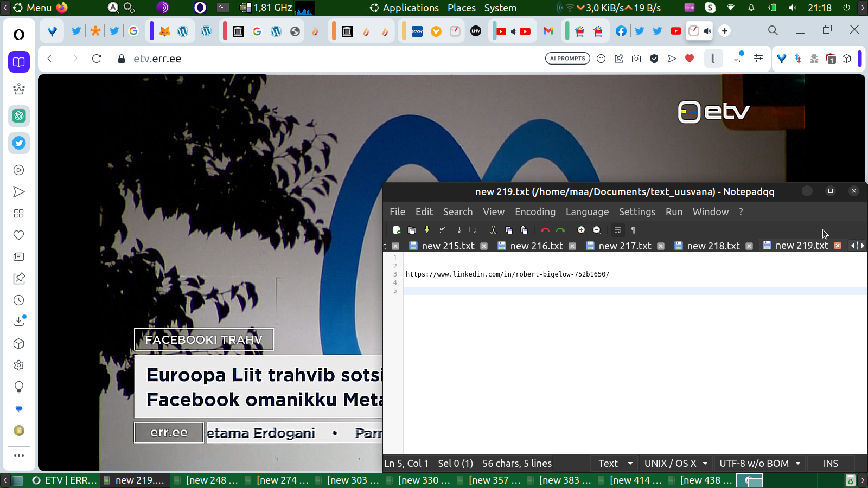This screenshot has height=488, width=868.
Task: Click the Cut scissors icon
Action: (x=493, y=230)
